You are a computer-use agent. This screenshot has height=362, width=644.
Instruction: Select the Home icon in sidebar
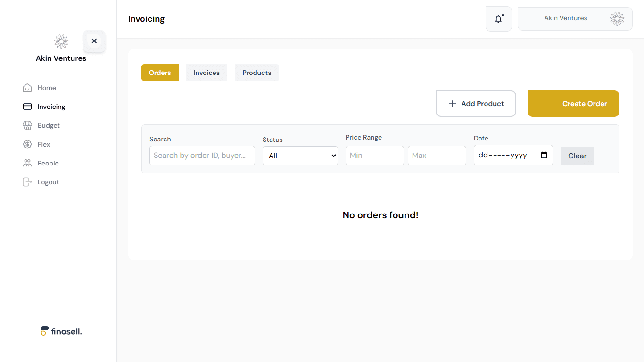[x=27, y=88]
